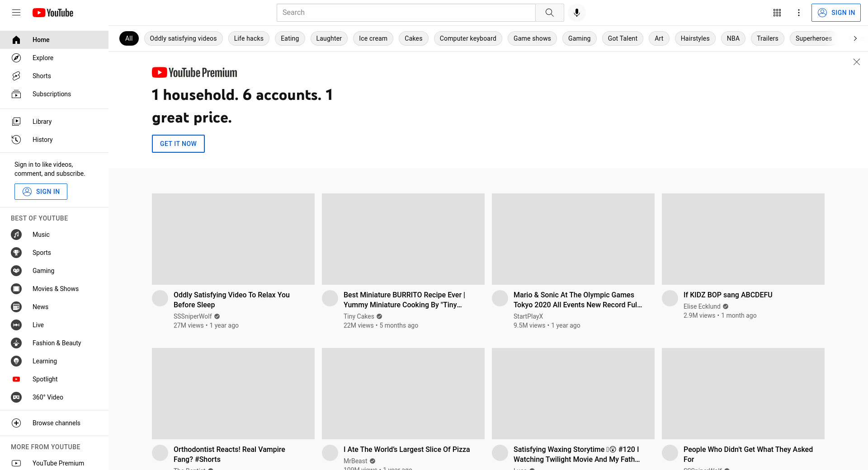The width and height of the screenshot is (868, 470).
Task: Open Oddly Satisfying Video thumbnail
Action: coord(233,239)
